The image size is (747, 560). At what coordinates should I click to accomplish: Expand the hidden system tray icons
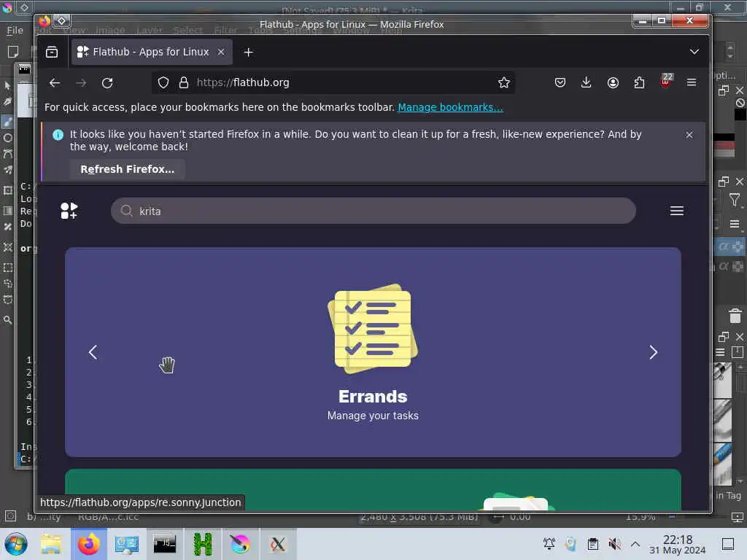pos(635,544)
